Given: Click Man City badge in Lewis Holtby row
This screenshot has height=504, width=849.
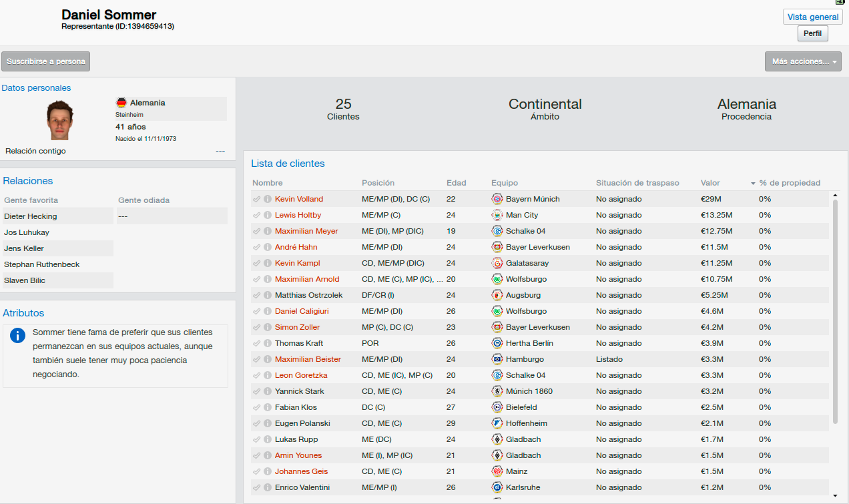Looking at the screenshot, I should 497,215.
